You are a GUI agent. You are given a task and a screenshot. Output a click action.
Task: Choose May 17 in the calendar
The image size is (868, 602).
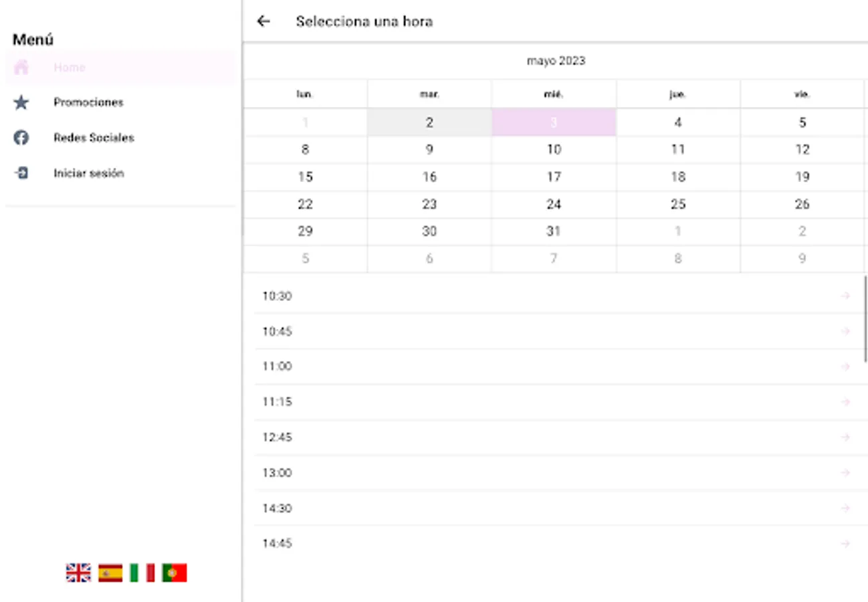click(x=554, y=177)
